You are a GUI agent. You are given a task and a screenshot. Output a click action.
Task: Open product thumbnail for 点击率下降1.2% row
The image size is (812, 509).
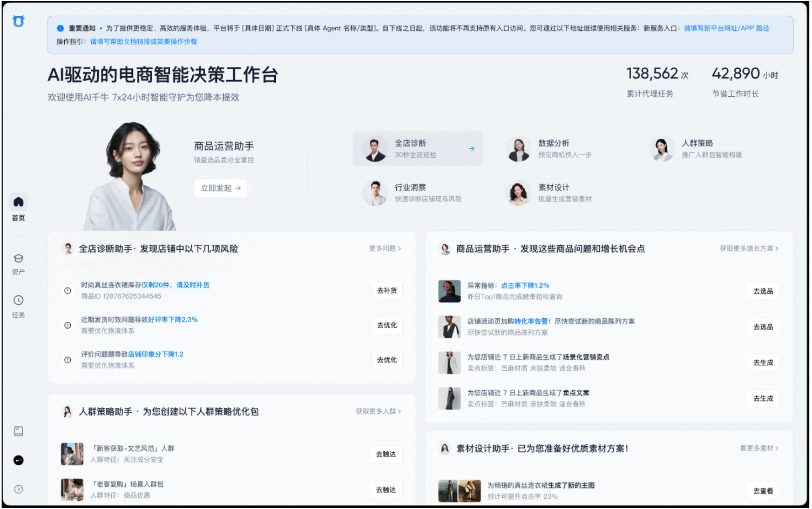coord(449,291)
